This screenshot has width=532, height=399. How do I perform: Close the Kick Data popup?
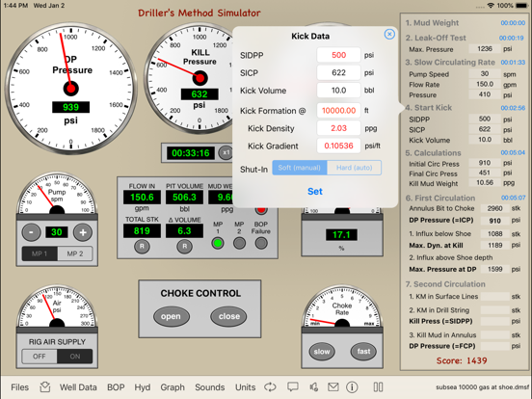(x=389, y=35)
